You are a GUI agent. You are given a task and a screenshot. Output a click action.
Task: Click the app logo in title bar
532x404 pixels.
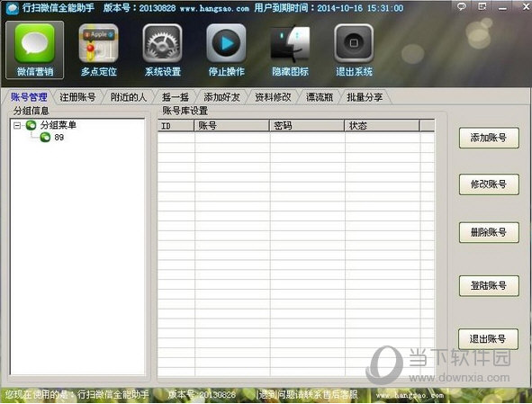[12, 8]
